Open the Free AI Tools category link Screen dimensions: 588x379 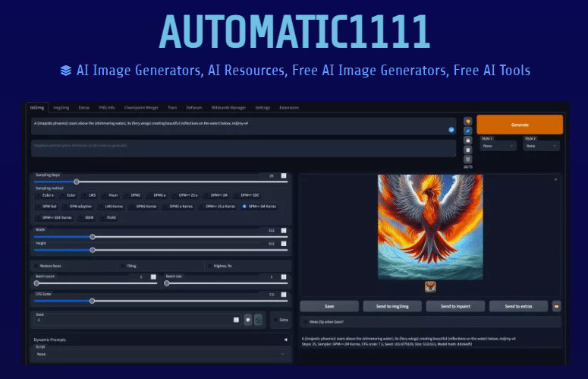[x=492, y=71]
